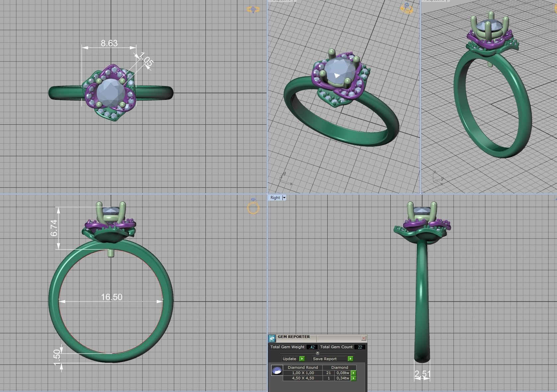Click the Update label button

click(289, 359)
